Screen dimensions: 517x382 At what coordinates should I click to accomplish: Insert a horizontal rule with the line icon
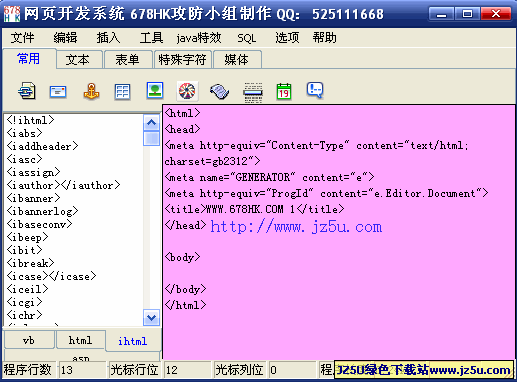click(x=253, y=92)
